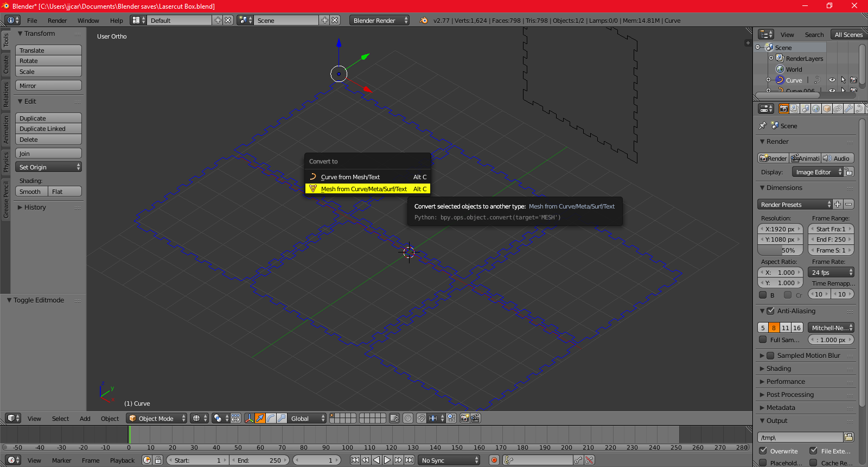The width and height of the screenshot is (868, 467).
Task: Open the Render Presets dropdown
Action: (795, 204)
